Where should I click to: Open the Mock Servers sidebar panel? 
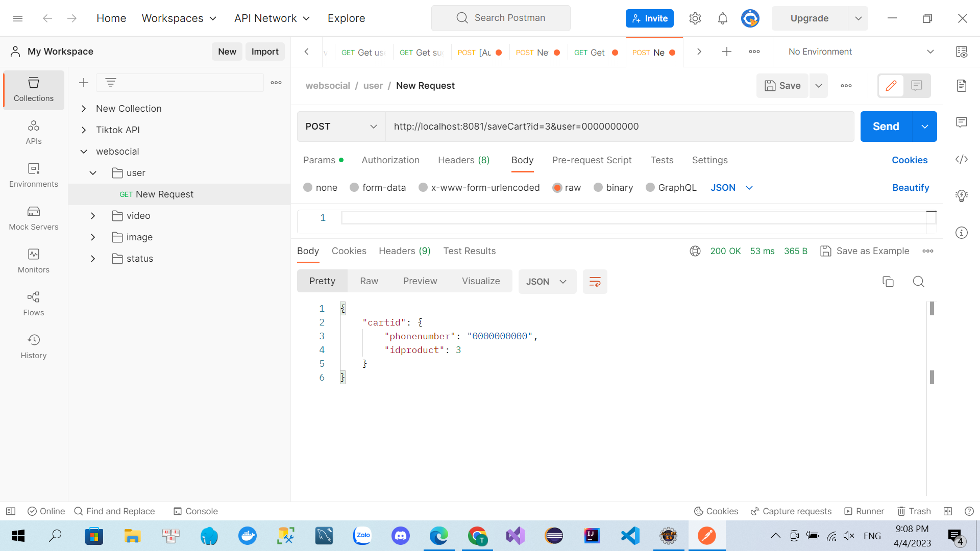pyautogui.click(x=34, y=218)
